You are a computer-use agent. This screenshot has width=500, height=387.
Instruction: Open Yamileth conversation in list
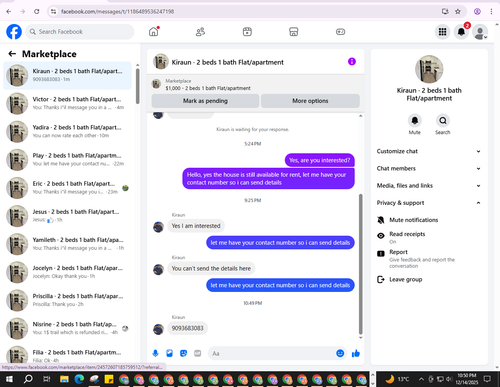[x=68, y=244]
